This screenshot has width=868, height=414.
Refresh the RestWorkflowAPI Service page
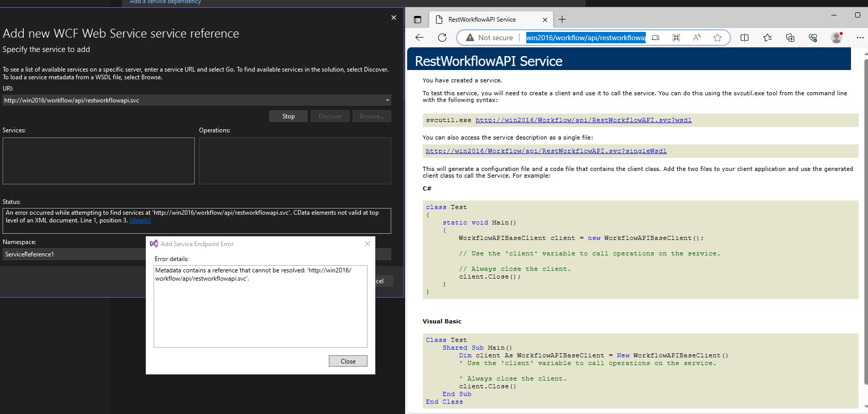coord(442,38)
